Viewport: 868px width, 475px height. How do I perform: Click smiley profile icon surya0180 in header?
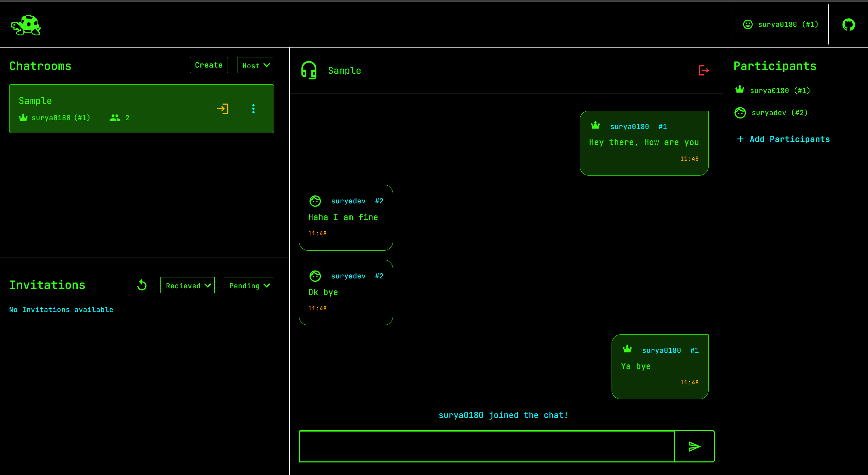click(x=748, y=24)
